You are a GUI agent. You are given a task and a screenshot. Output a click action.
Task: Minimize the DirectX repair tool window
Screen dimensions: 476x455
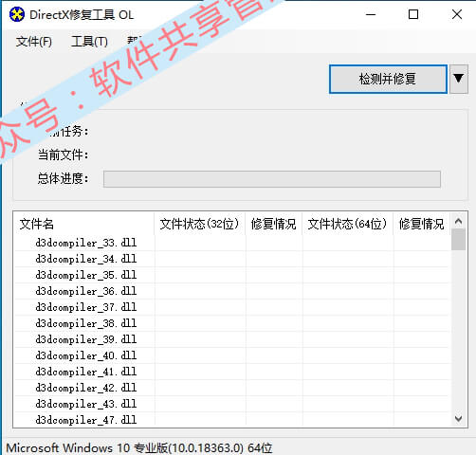371,14
